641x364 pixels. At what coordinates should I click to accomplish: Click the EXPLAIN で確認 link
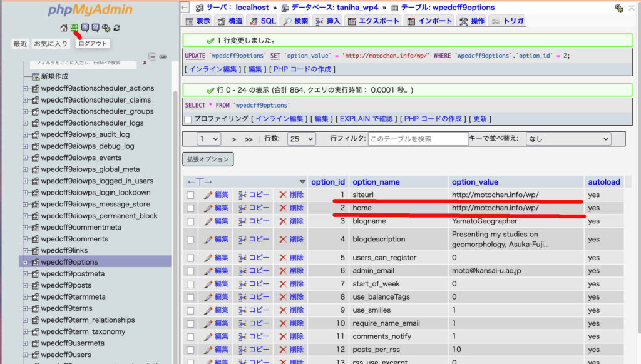(366, 119)
